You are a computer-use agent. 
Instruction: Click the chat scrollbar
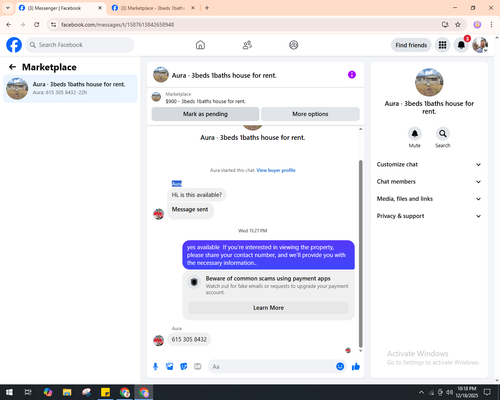360,254
